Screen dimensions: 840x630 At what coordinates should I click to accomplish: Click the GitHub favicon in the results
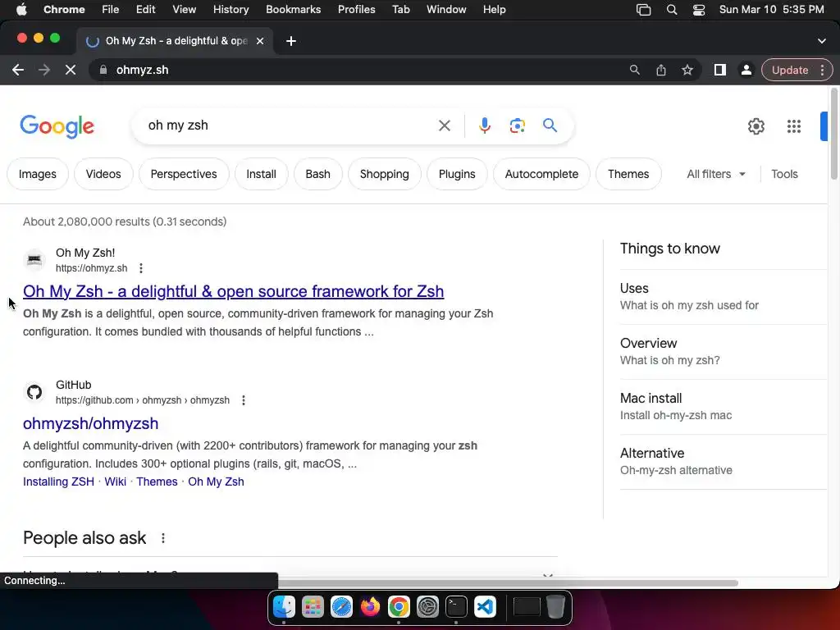point(34,392)
